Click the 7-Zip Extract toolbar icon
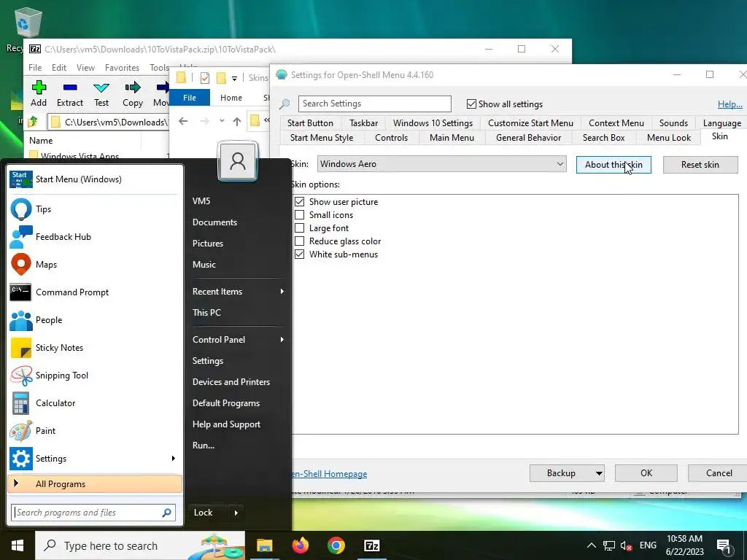The width and height of the screenshot is (747, 560). [x=69, y=88]
